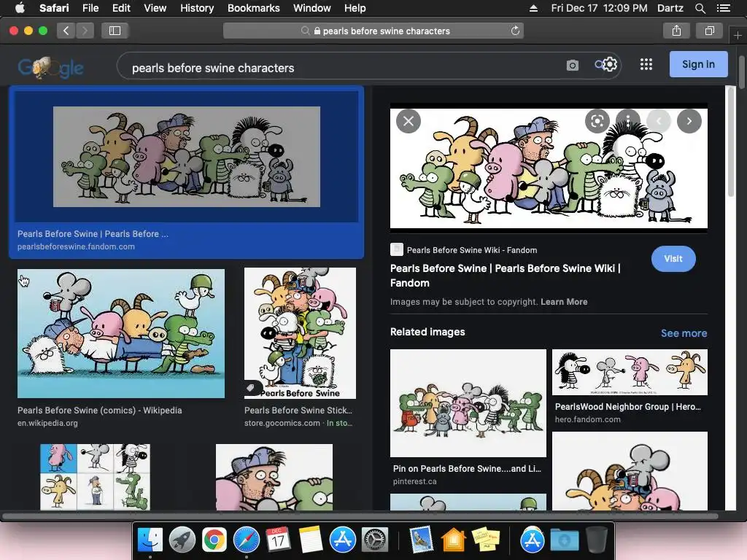Open the Trash in the Dock
This screenshot has width=747, height=560.
[596, 540]
